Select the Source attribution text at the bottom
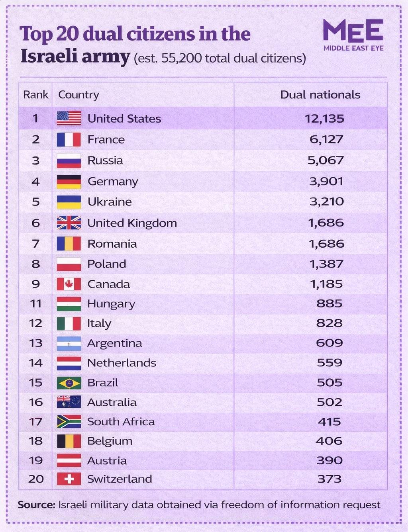The image size is (408, 532). [x=199, y=505]
